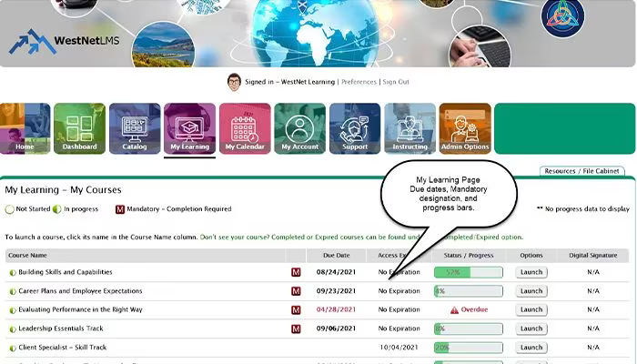Open the Home navigation tile
This screenshot has height=364, width=637.
[25, 128]
